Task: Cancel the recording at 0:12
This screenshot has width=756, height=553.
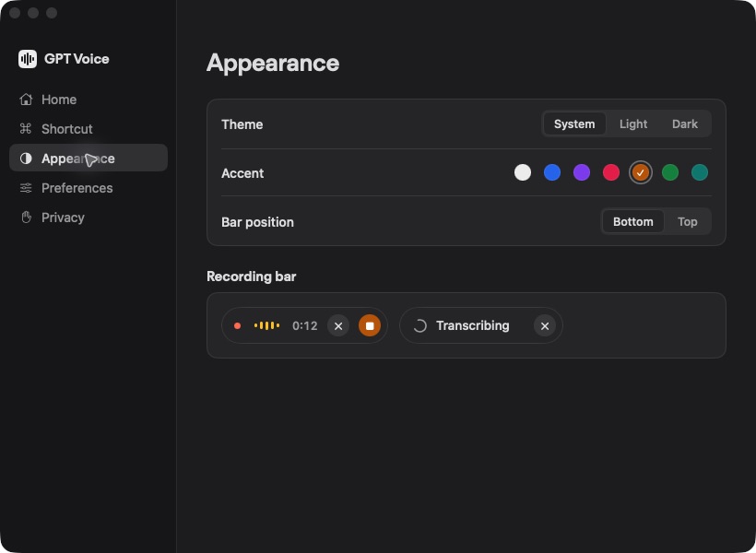Action: click(x=338, y=326)
